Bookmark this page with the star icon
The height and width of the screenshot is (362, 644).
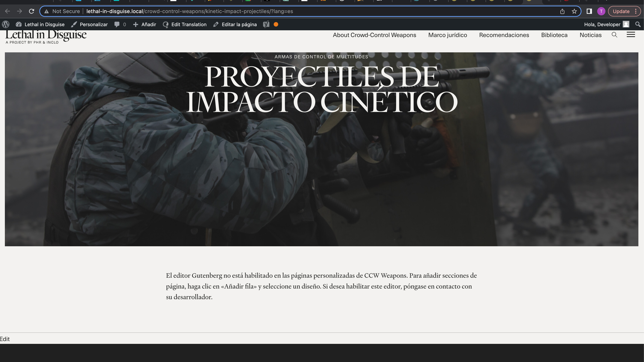click(574, 11)
